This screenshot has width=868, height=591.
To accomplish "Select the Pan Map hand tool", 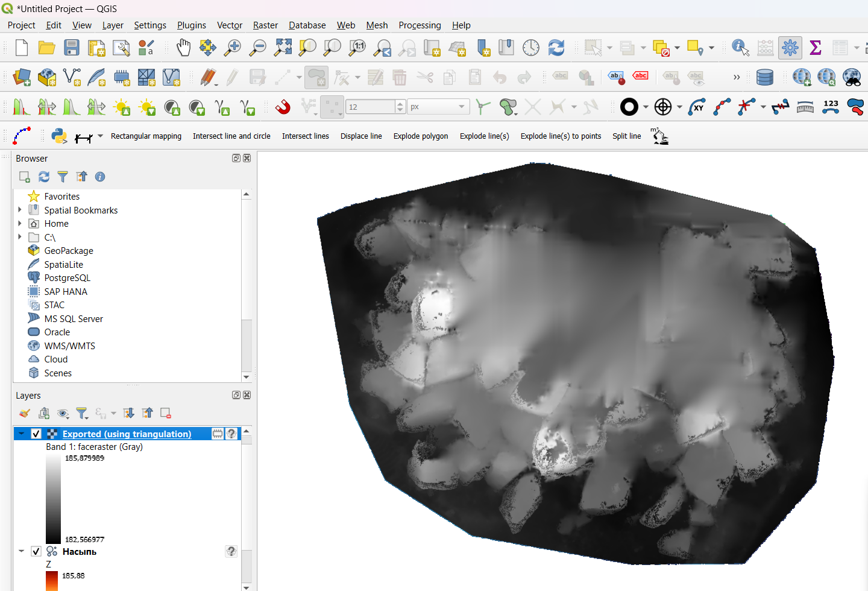I will tap(183, 48).
